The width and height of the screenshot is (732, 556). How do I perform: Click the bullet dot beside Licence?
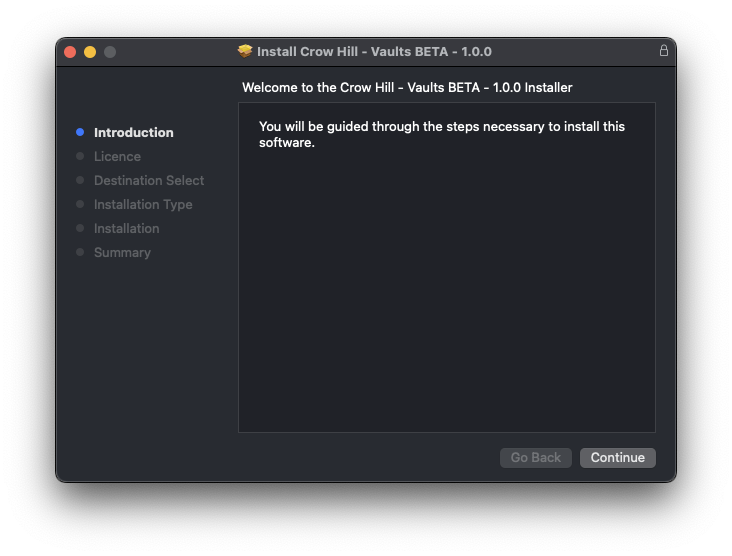click(x=80, y=156)
